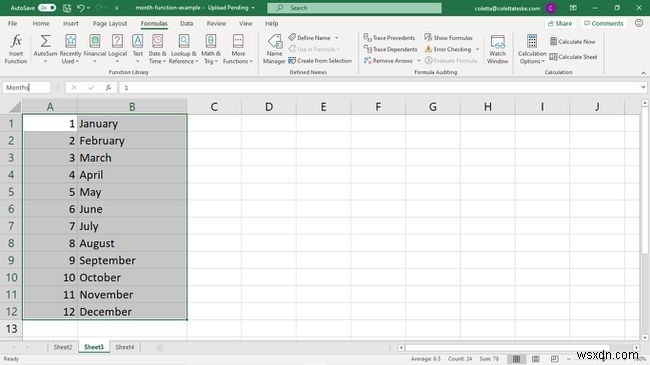This screenshot has height=365, width=650.
Task: Open the Undo history dropdown arrow
Action: point(88,8)
